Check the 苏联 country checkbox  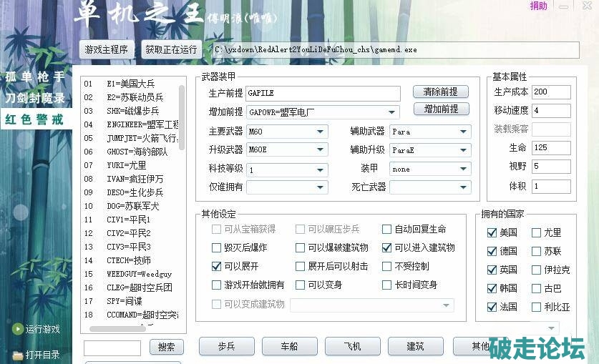click(536, 252)
